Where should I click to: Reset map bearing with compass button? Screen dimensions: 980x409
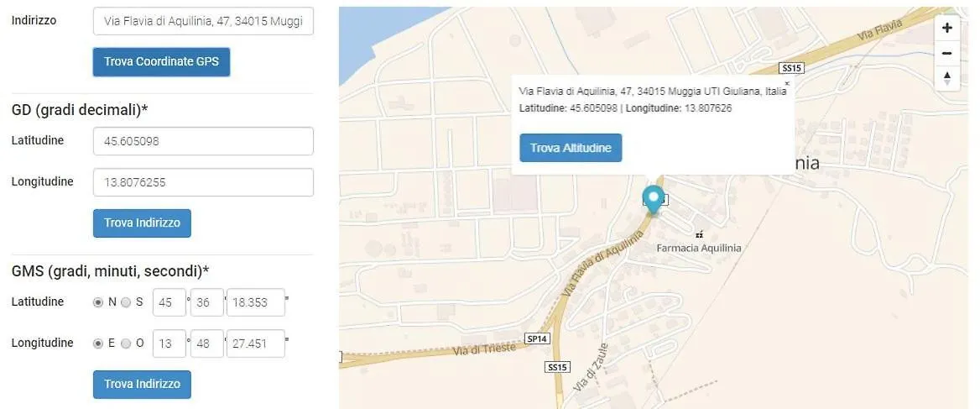pyautogui.click(x=947, y=78)
